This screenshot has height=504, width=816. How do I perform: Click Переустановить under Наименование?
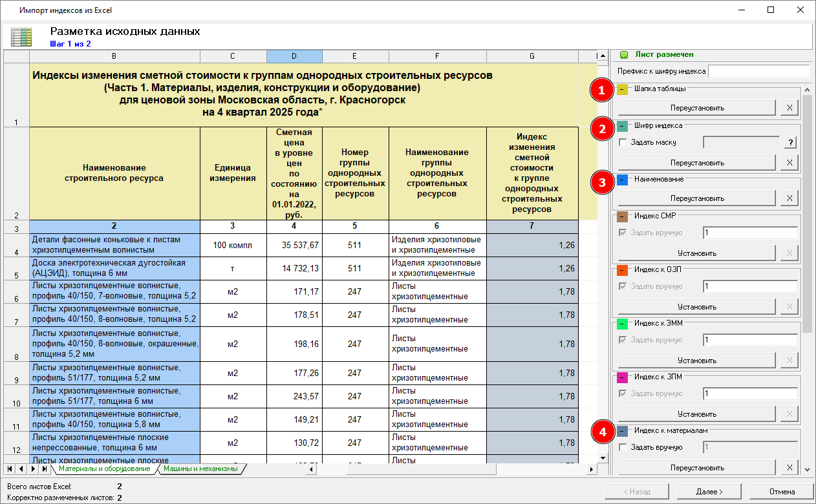[x=696, y=198]
